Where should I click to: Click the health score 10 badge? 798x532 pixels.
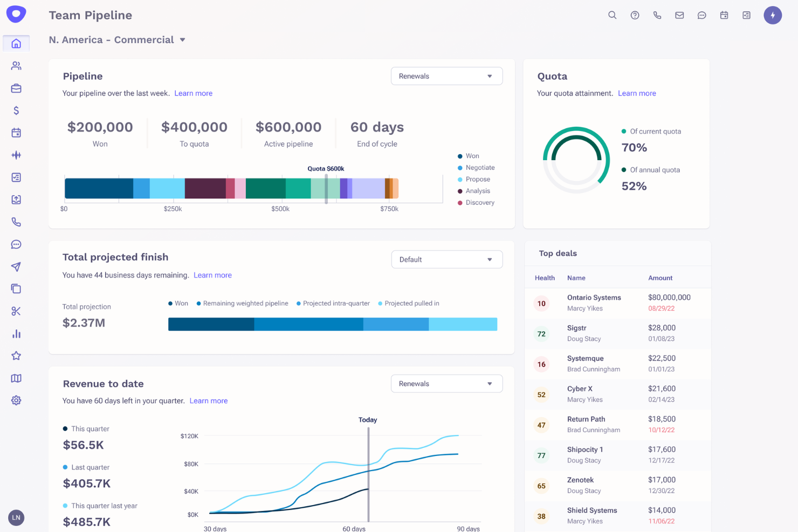point(541,303)
